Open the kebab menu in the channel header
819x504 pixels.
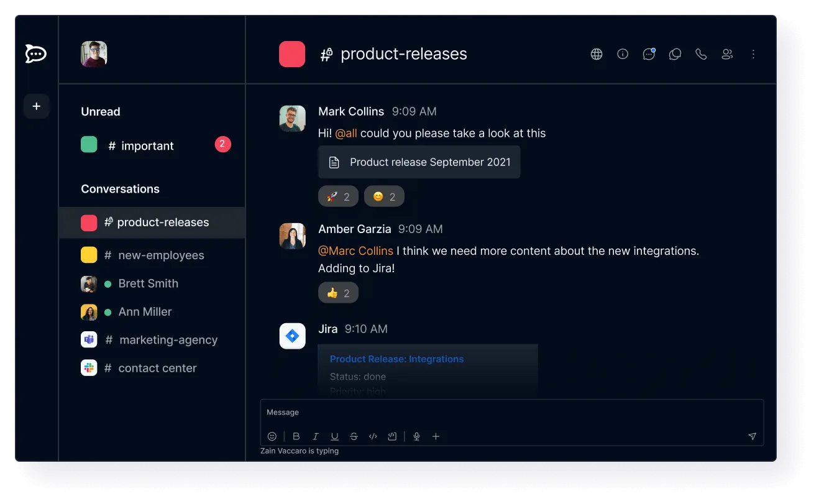click(753, 54)
